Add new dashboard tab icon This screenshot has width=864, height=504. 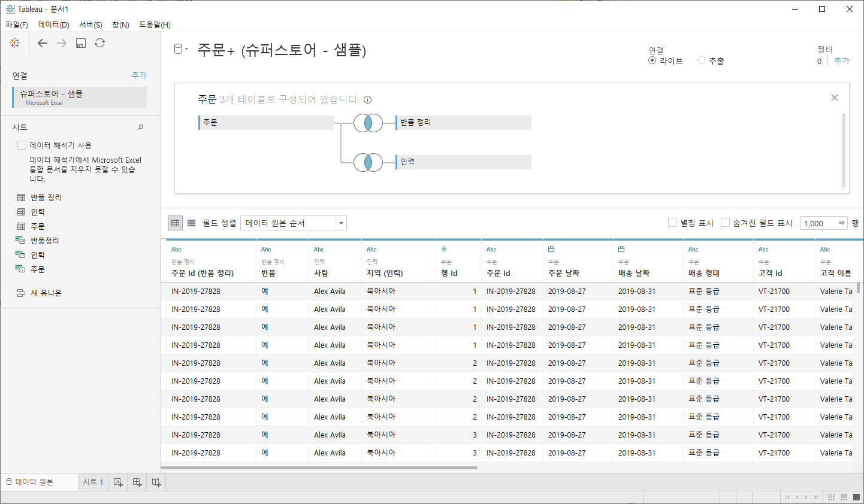(137, 482)
